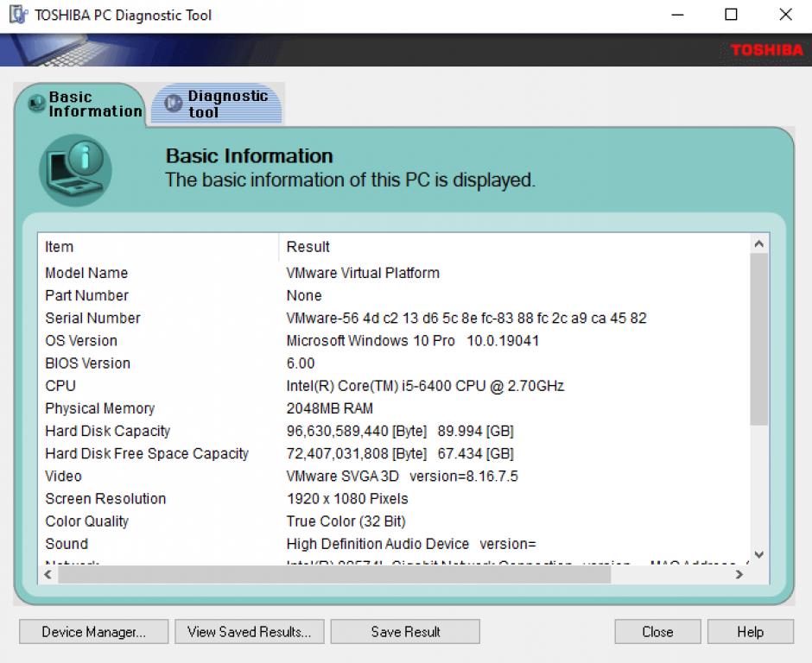Switch to the Diagnostic tool tab
812x663 pixels.
click(217, 104)
